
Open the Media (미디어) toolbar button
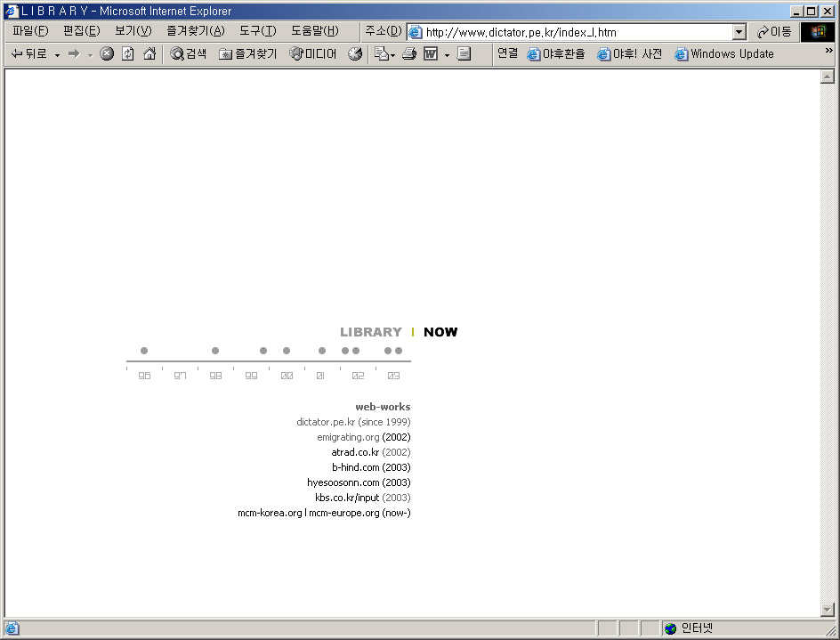click(313, 54)
